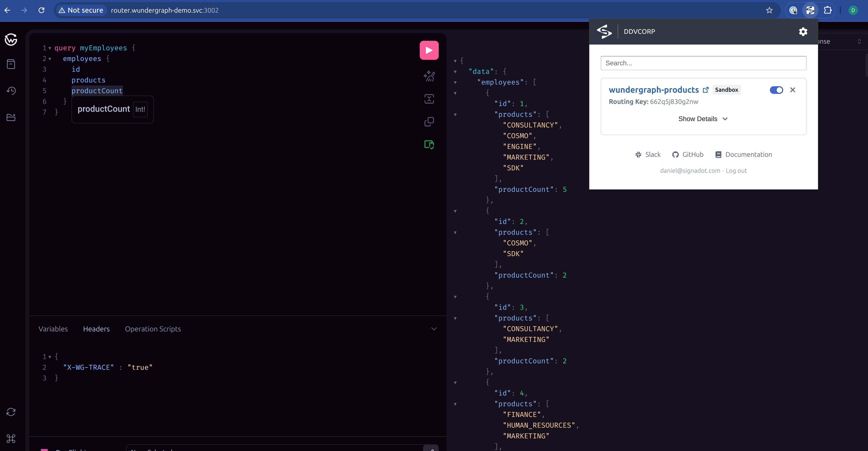Click the green schema validation icon
This screenshot has width=868, height=451.
coord(429,145)
